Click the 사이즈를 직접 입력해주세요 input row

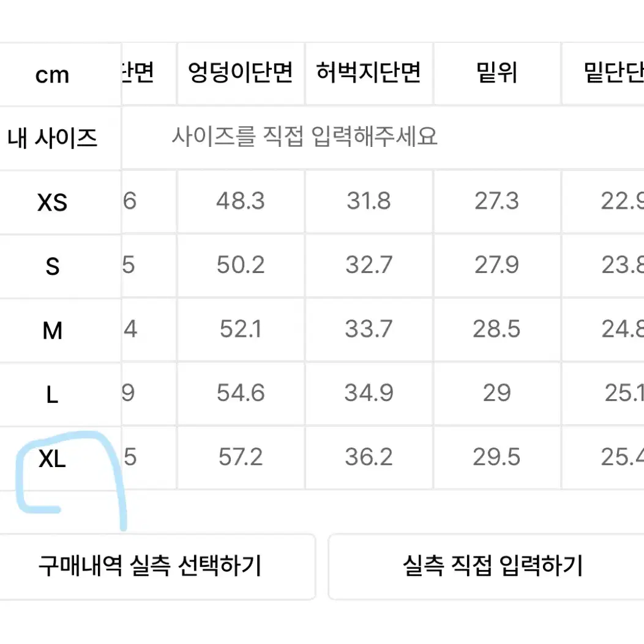[x=383, y=137]
